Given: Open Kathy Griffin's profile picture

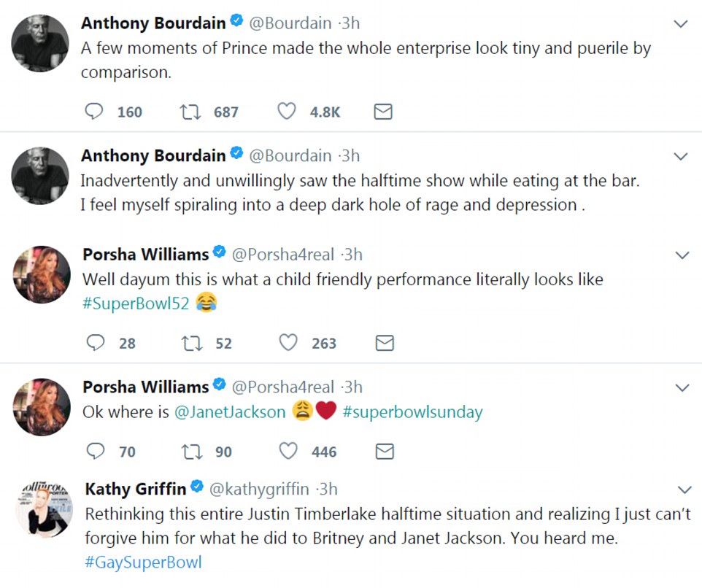Looking at the screenshot, I should (42, 509).
